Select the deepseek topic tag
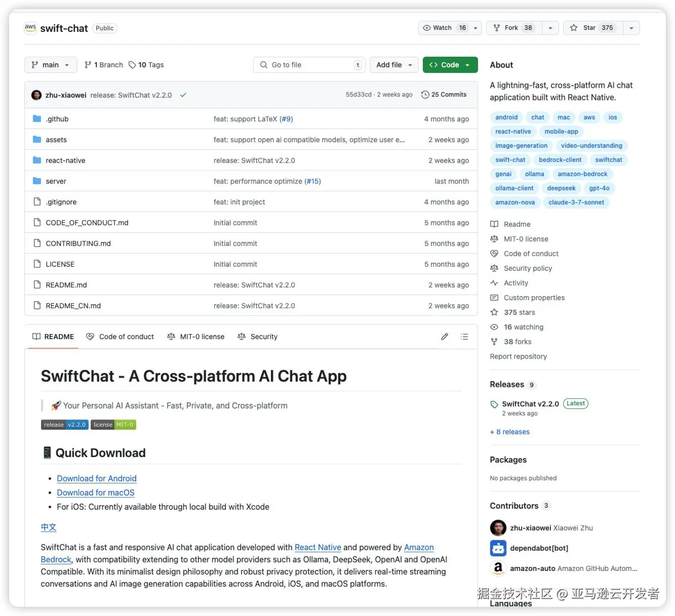Viewport: 675px width, 616px height. pos(561,188)
